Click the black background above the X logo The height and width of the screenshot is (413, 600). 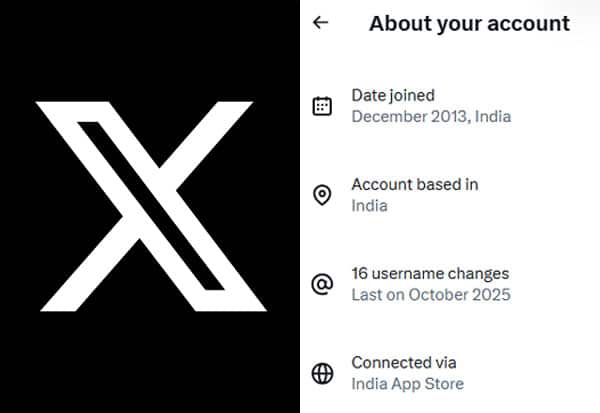pyautogui.click(x=150, y=40)
